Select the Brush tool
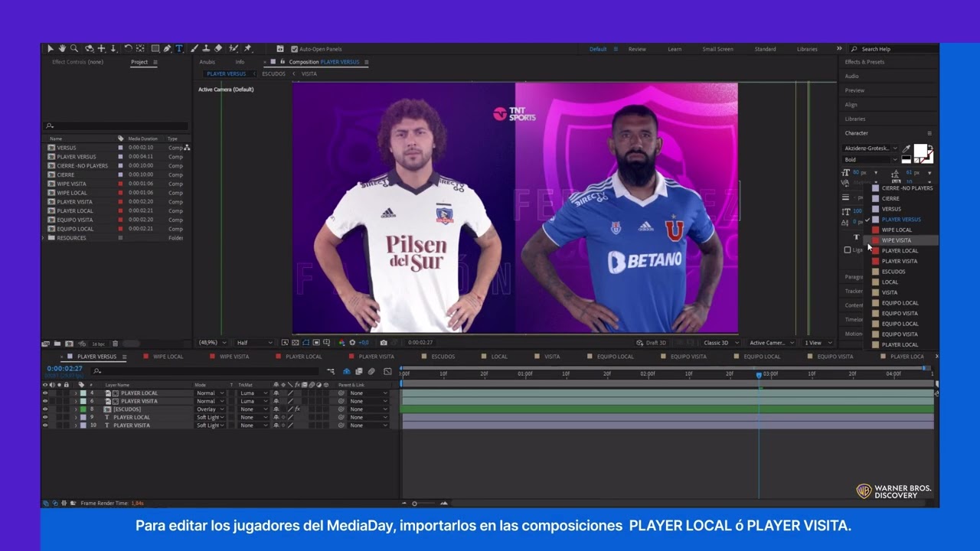This screenshot has height=551, width=980. tap(194, 48)
